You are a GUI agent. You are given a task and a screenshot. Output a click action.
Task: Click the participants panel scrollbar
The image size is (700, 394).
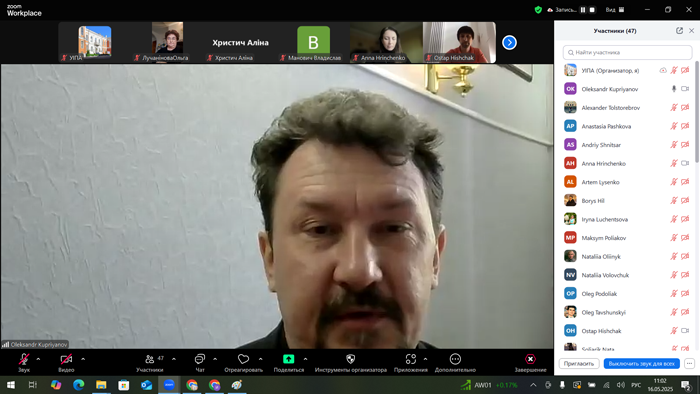click(697, 112)
